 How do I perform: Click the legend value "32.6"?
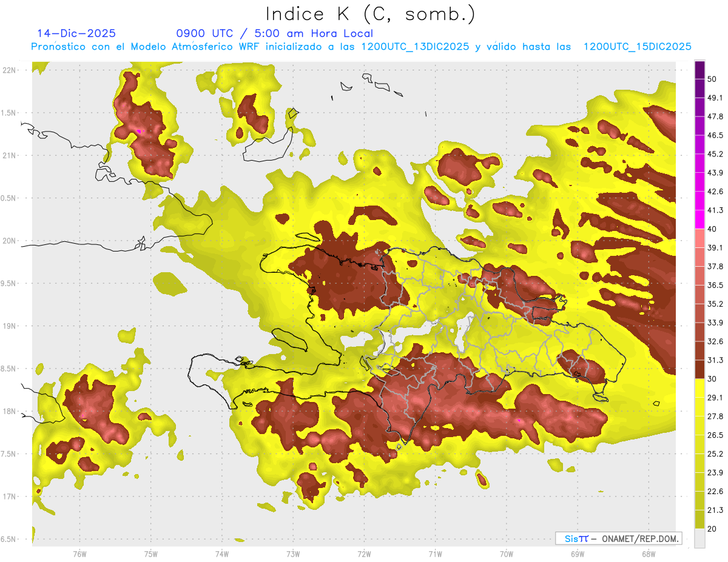pos(716,341)
